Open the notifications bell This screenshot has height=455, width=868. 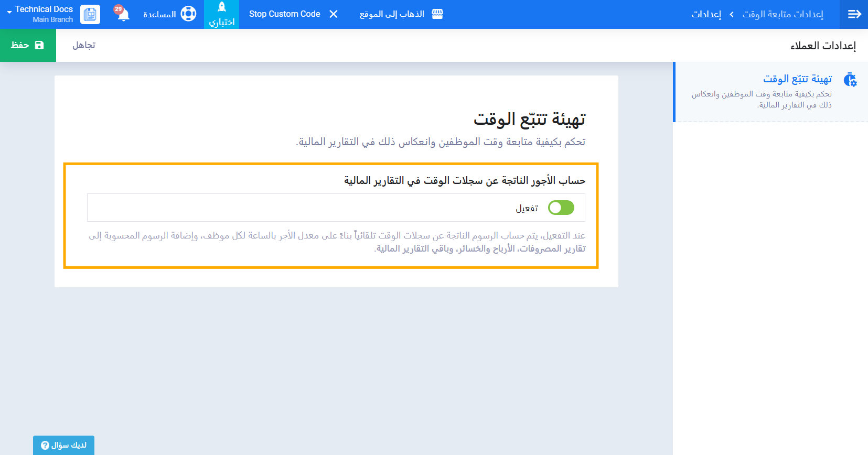123,14
